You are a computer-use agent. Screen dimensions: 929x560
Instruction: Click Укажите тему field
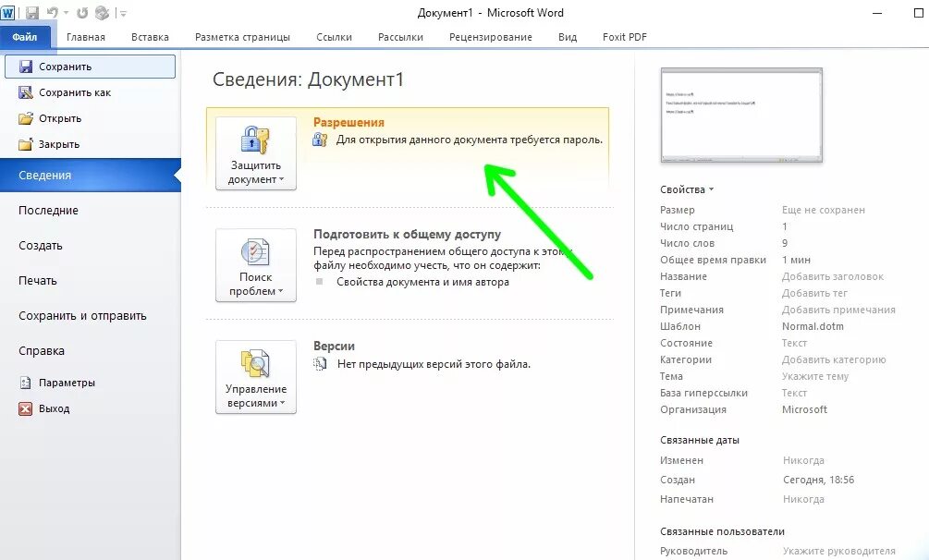(x=814, y=376)
